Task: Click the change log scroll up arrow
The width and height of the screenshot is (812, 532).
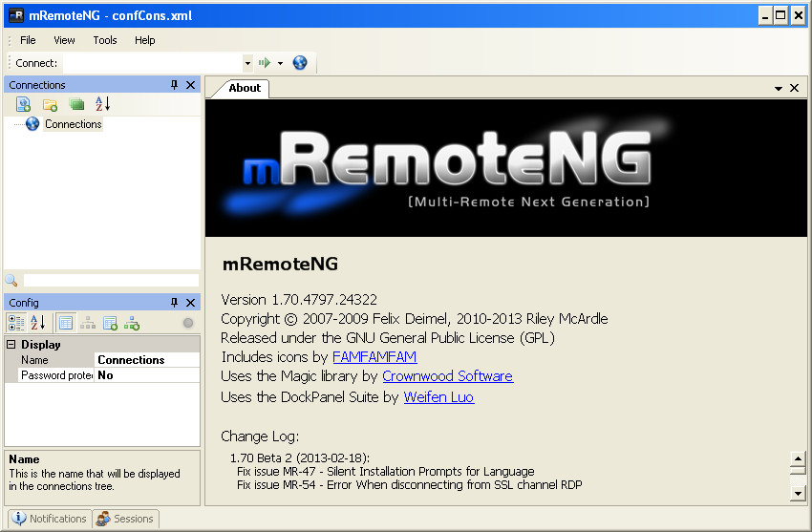Action: coord(798,458)
